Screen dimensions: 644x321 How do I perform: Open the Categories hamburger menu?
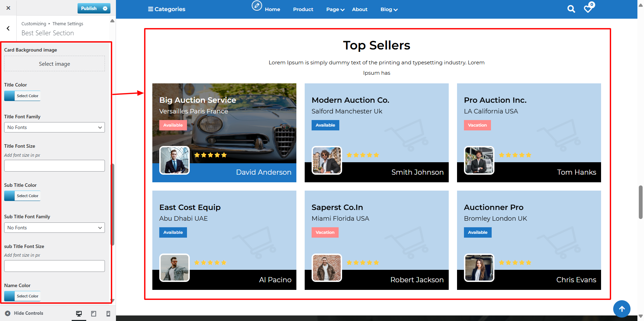tap(167, 9)
